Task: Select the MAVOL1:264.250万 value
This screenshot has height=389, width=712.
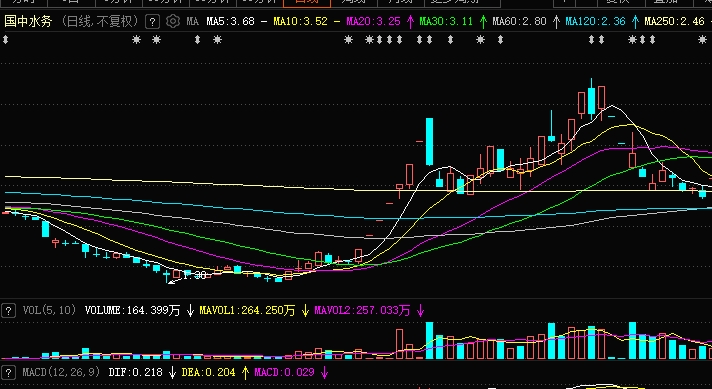Action: 247,310
